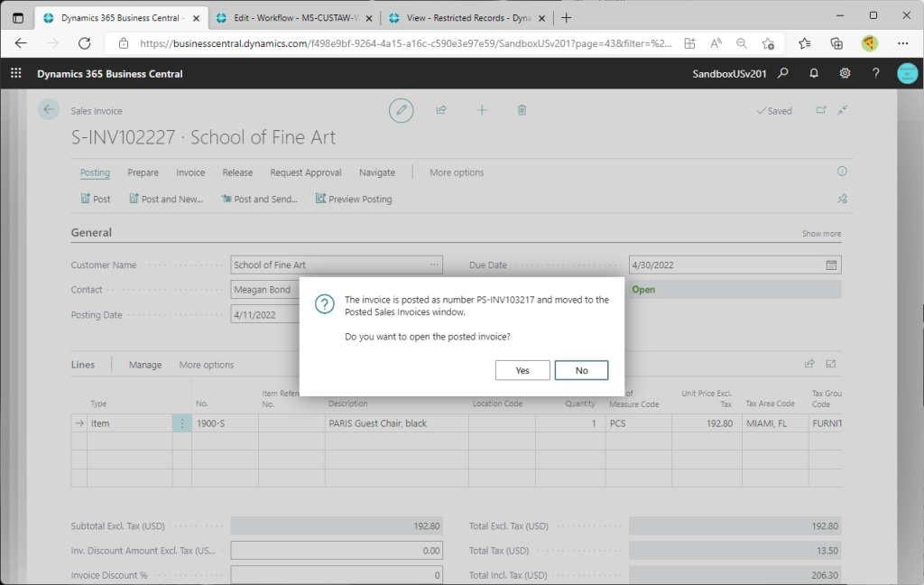The height and width of the screenshot is (585, 924).
Task: Click the Customer Name field
Action: (337, 265)
